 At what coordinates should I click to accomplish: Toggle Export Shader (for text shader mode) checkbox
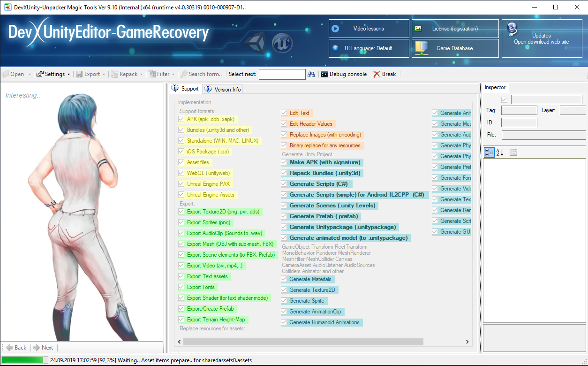coord(181,298)
